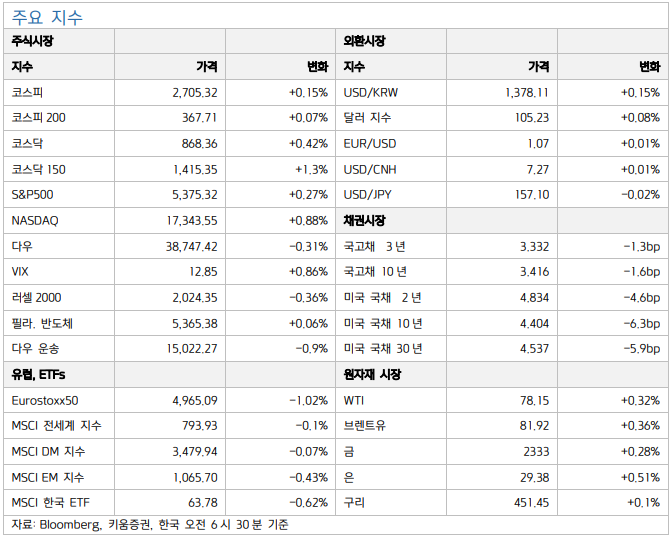The height and width of the screenshot is (537, 671).
Task: Click the '미국 국채 10년' row label
Action: [383, 323]
